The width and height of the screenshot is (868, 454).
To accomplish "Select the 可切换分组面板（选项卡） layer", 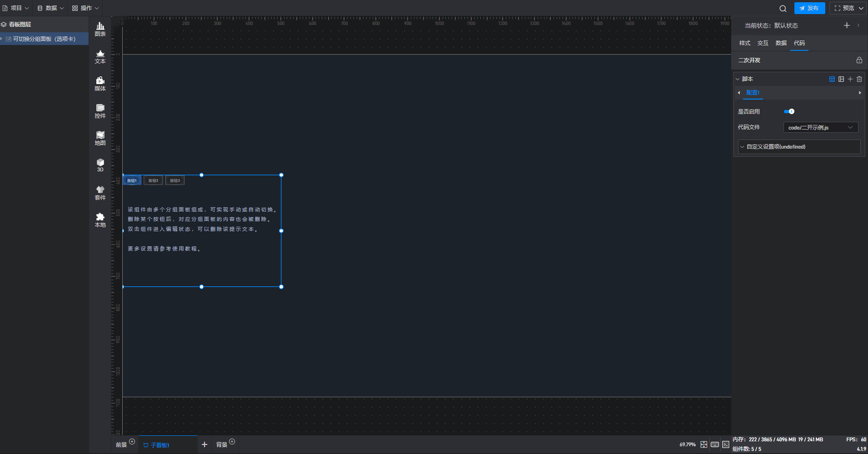I will [44, 39].
